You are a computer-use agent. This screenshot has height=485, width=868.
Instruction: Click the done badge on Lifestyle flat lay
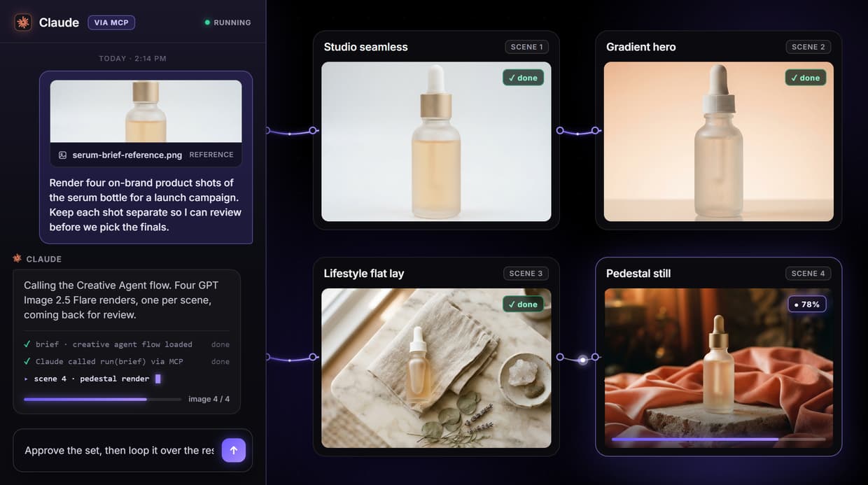pyautogui.click(x=523, y=304)
